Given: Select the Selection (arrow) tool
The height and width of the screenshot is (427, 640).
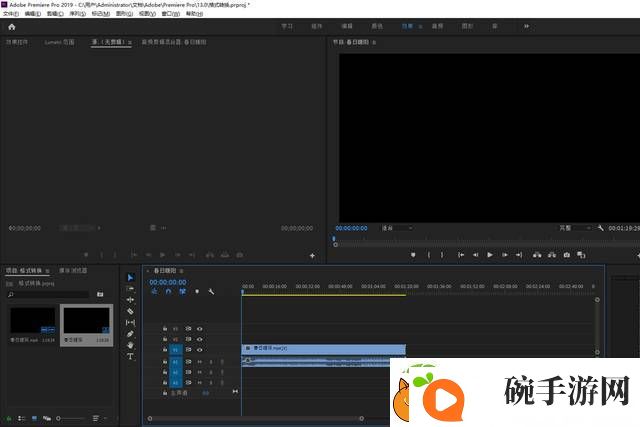Looking at the screenshot, I should pos(130,278).
